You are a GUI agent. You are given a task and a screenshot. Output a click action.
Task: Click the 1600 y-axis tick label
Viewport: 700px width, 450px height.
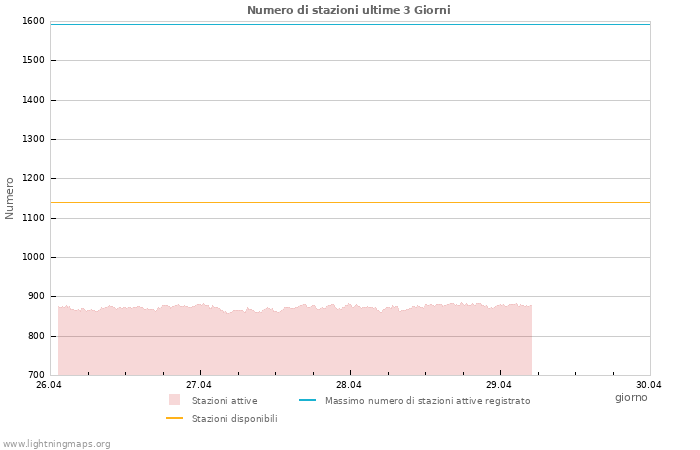click(33, 21)
